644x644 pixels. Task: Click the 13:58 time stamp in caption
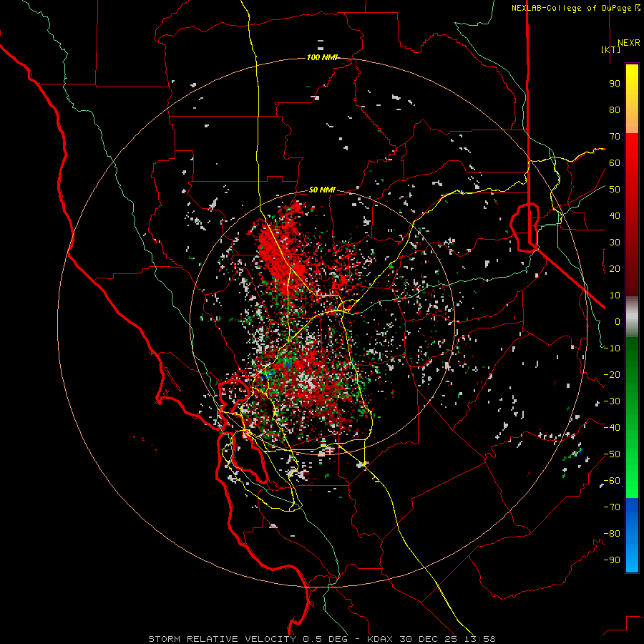[480, 639]
